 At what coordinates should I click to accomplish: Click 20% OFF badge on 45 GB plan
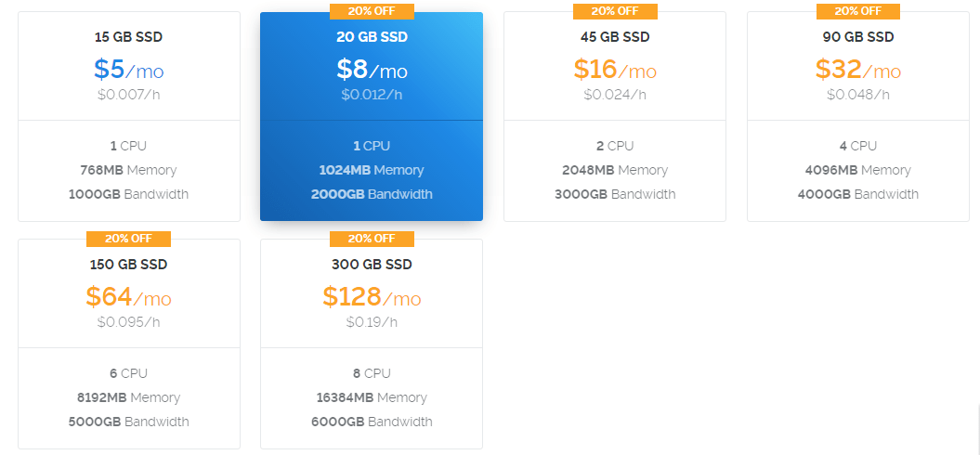[x=615, y=11]
